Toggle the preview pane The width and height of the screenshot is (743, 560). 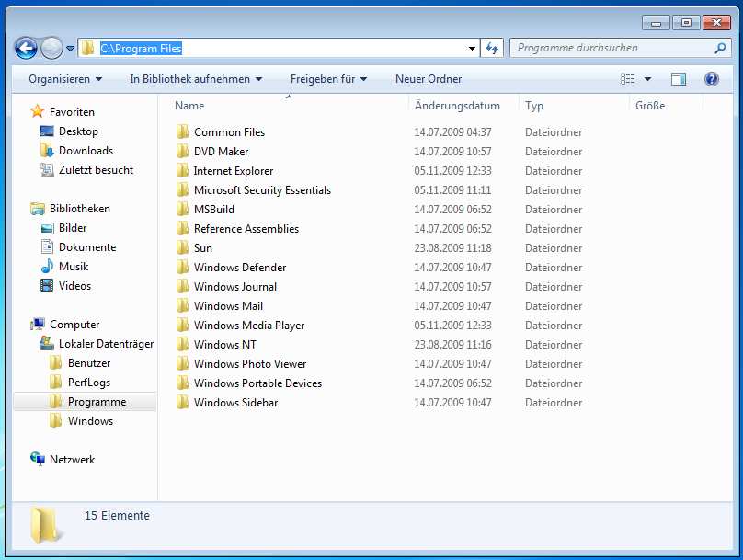tap(678, 79)
